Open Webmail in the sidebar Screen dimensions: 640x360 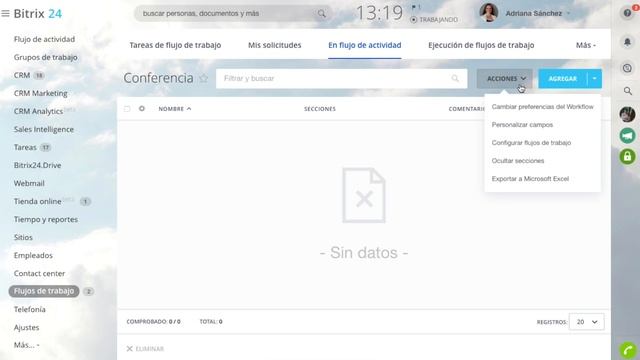[29, 183]
